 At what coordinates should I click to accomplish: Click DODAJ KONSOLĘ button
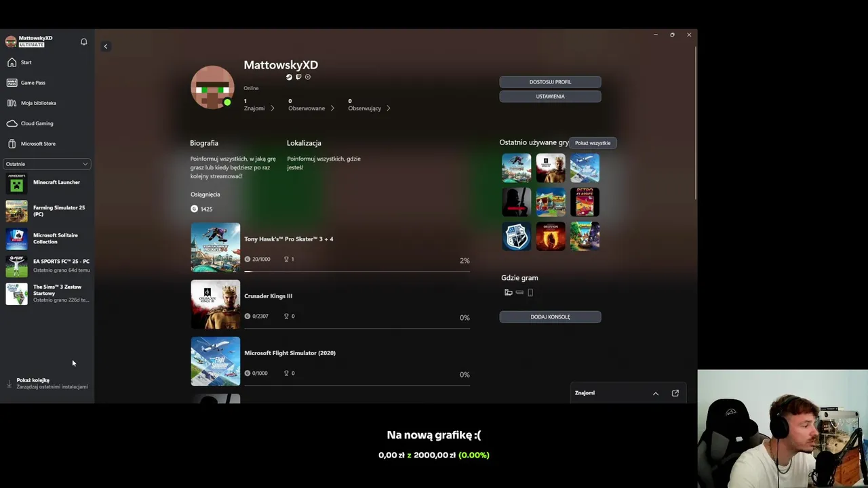coord(550,317)
